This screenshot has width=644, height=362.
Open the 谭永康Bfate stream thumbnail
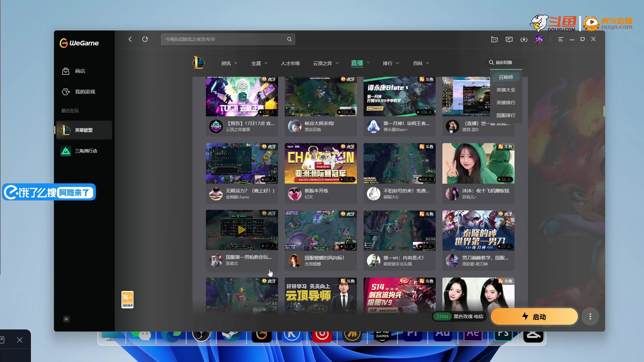pos(399,97)
